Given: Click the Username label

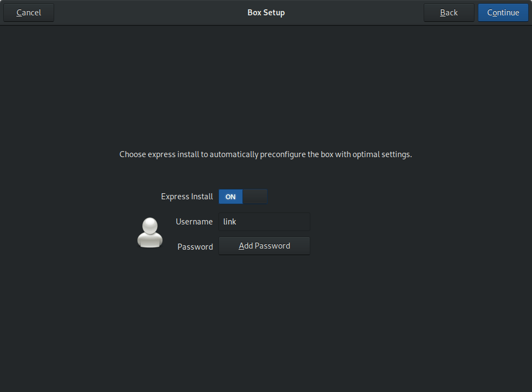Looking at the screenshot, I should point(194,222).
